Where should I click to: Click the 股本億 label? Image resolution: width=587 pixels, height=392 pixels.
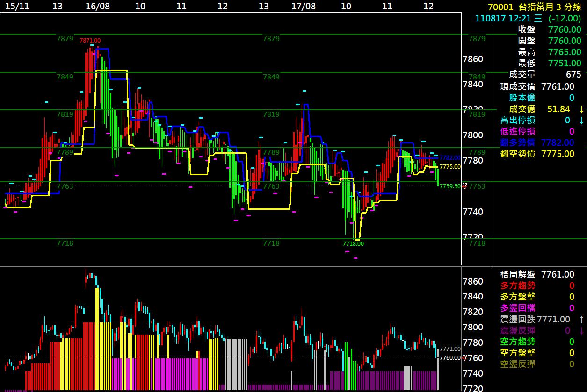[x=522, y=98]
